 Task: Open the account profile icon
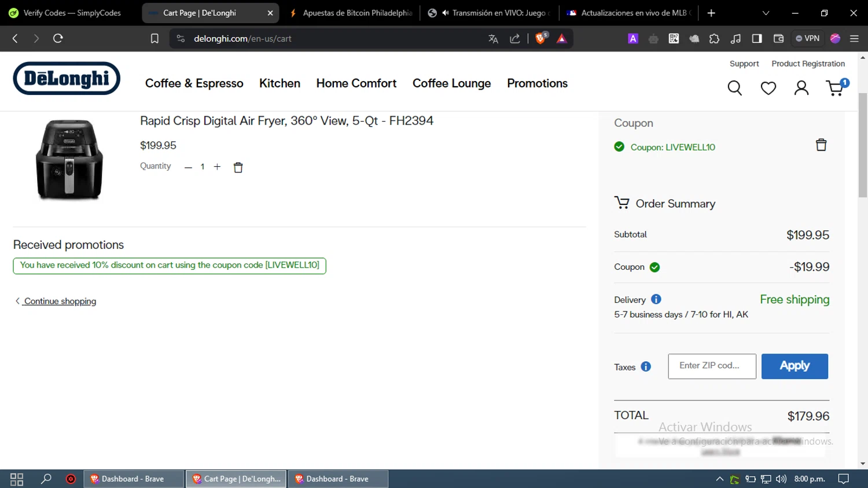pos(801,88)
